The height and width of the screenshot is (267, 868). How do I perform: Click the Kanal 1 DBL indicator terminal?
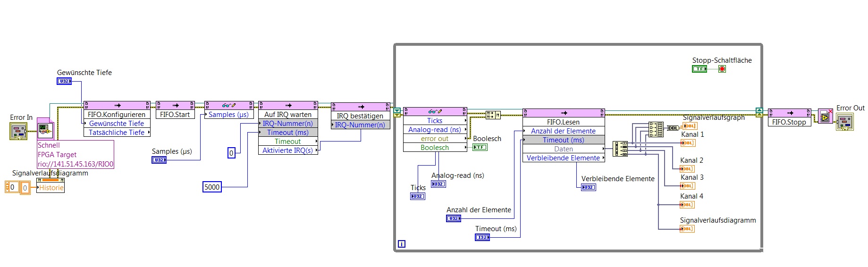coord(688,143)
